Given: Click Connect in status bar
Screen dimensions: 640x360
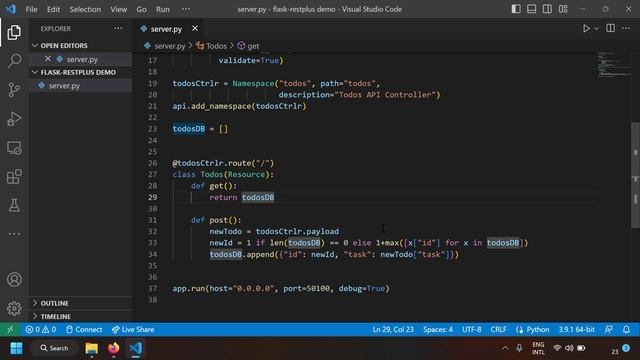Looking at the screenshot, I should click(x=84, y=329).
